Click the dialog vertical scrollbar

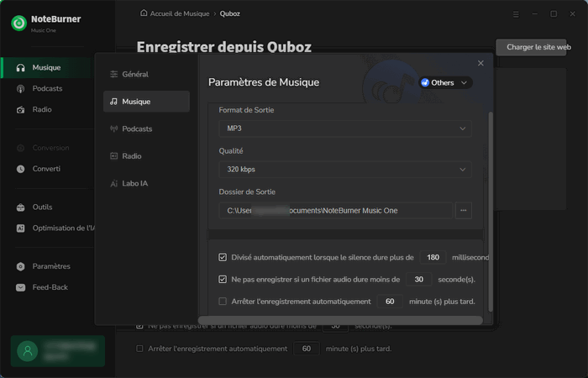click(x=491, y=211)
